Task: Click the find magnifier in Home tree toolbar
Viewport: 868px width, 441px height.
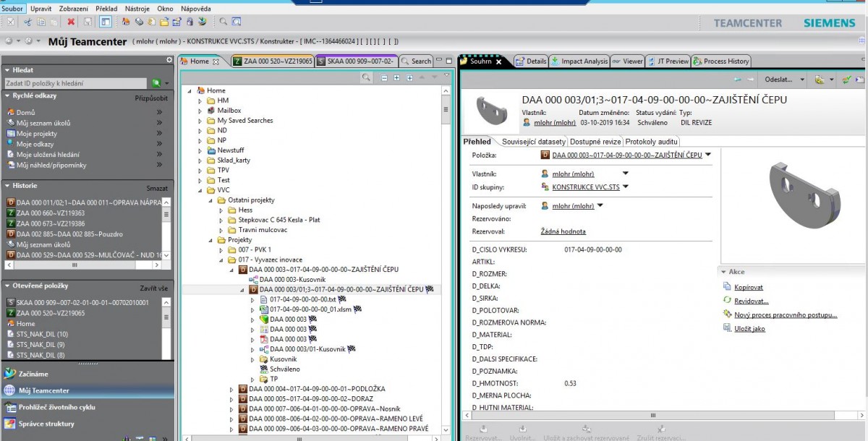Action: (366, 77)
